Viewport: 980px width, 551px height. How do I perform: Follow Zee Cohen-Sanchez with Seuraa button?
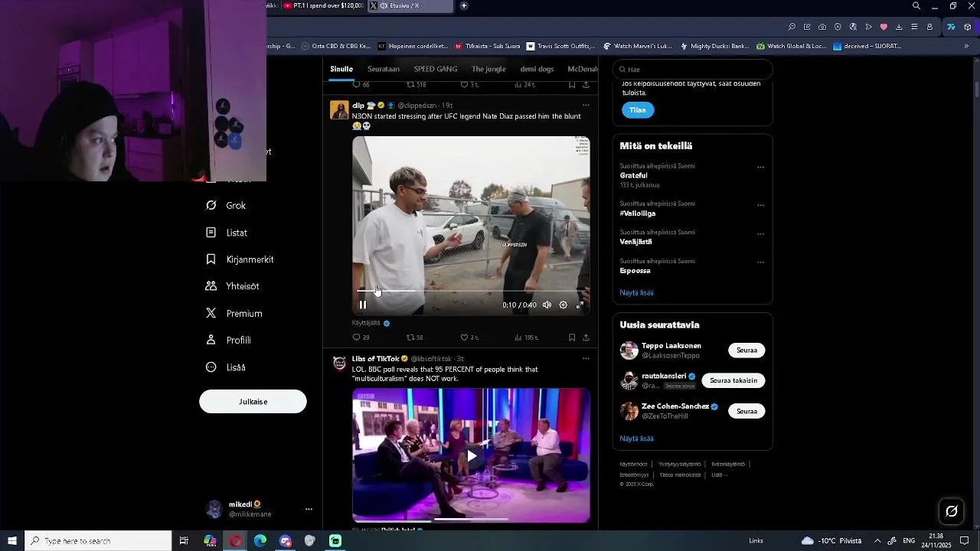(x=746, y=412)
